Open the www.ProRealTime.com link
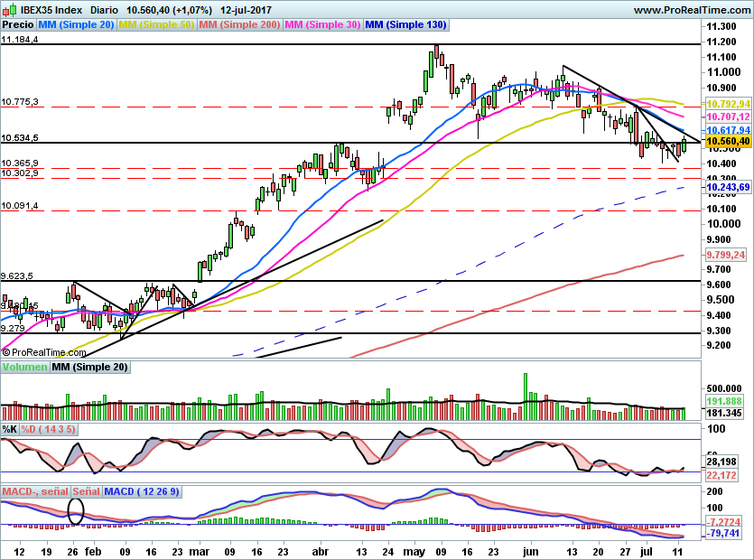The width and height of the screenshot is (754, 560). coord(693,9)
